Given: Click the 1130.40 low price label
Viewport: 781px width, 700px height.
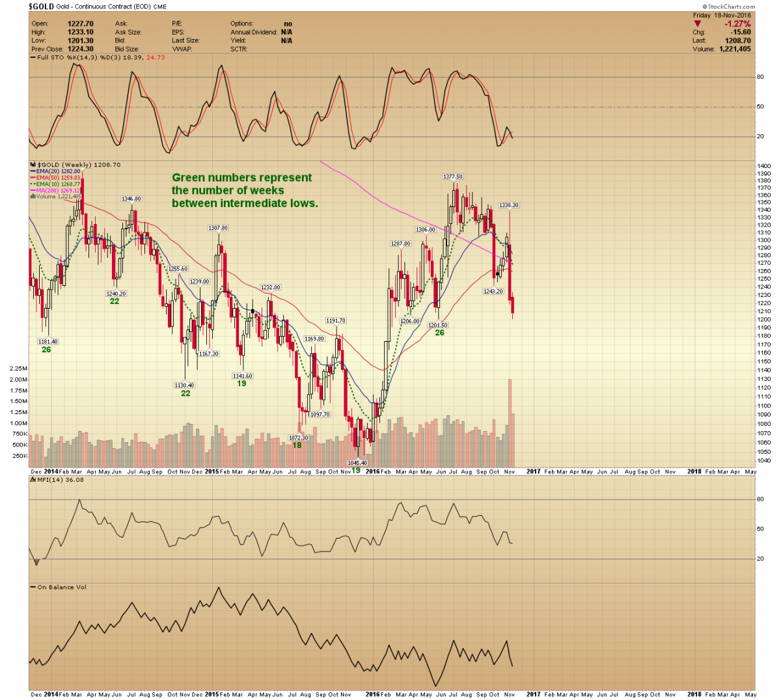Looking at the screenshot, I should tap(184, 385).
